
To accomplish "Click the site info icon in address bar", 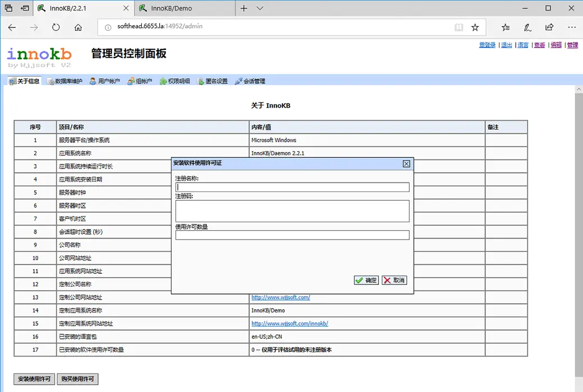I will click(108, 27).
